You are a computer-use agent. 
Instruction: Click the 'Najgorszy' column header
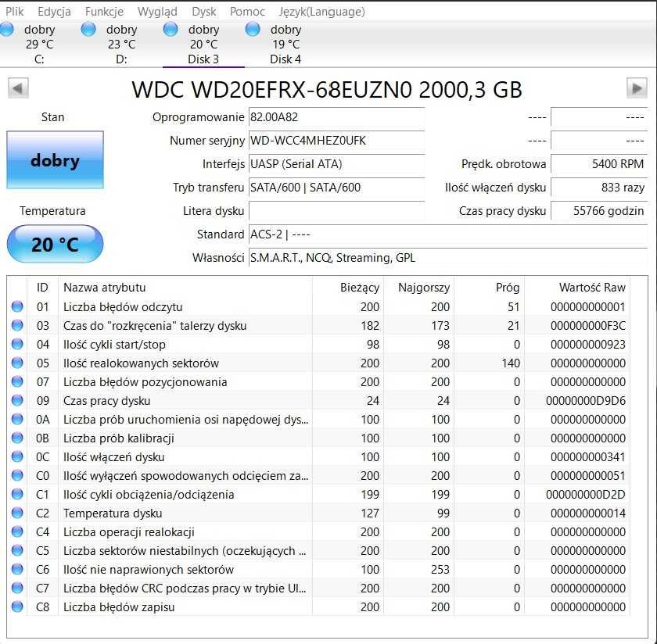(x=418, y=288)
